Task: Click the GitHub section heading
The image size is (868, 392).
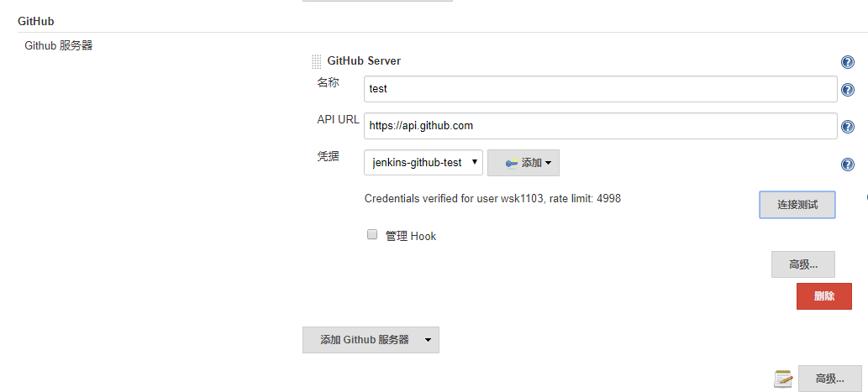Action: point(36,22)
